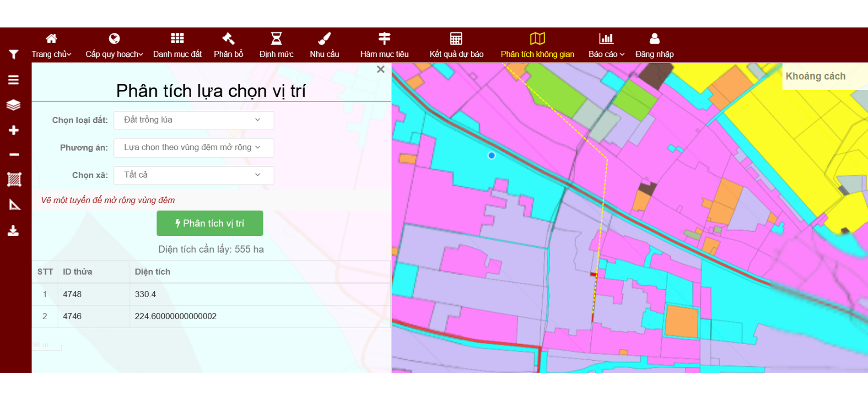Viewport: 868px width, 412px height.
Task: Click the download icon in sidebar
Action: 14,230
